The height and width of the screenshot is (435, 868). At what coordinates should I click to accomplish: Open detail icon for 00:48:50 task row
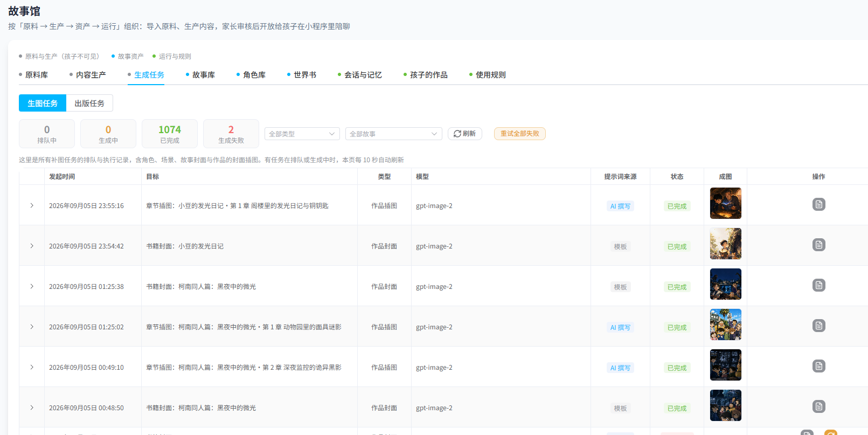[x=818, y=406]
